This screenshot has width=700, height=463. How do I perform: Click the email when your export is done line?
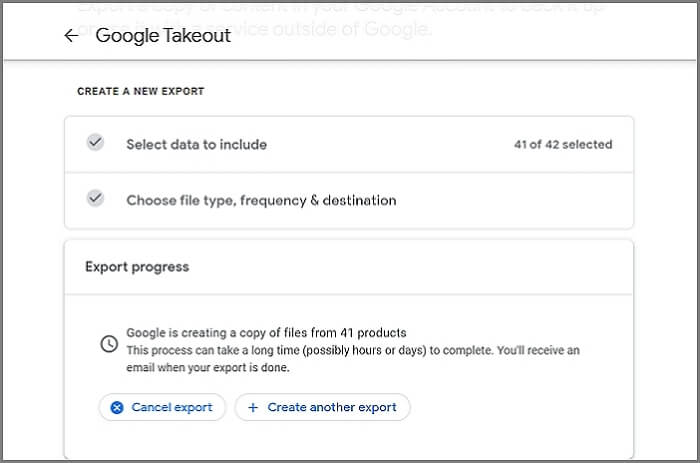click(205, 367)
